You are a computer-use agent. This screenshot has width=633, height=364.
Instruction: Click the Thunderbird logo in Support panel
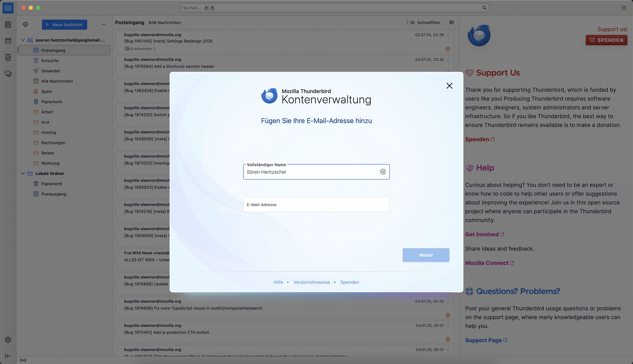click(x=479, y=35)
